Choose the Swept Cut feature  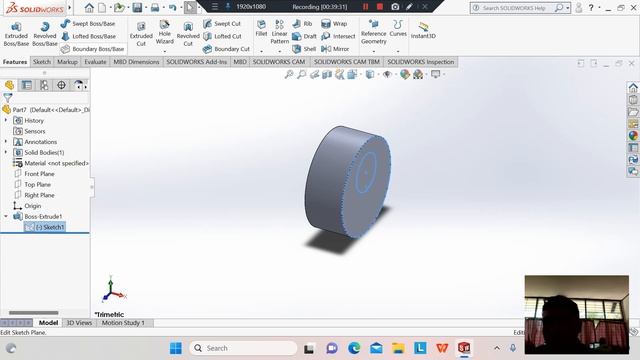point(222,24)
